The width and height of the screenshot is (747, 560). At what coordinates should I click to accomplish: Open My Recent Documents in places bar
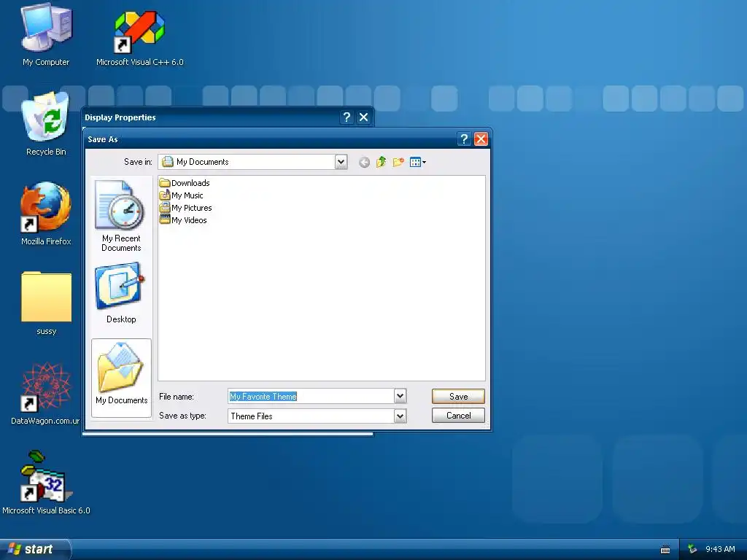(x=121, y=216)
